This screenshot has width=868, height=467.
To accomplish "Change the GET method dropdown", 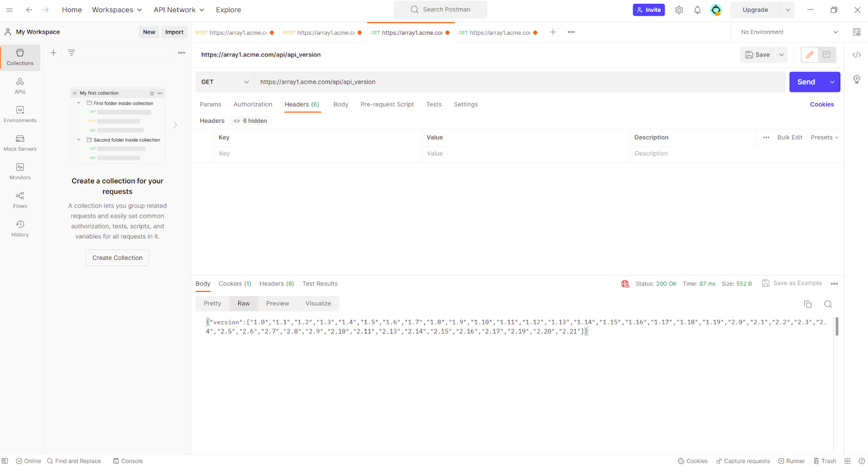I will (225, 82).
